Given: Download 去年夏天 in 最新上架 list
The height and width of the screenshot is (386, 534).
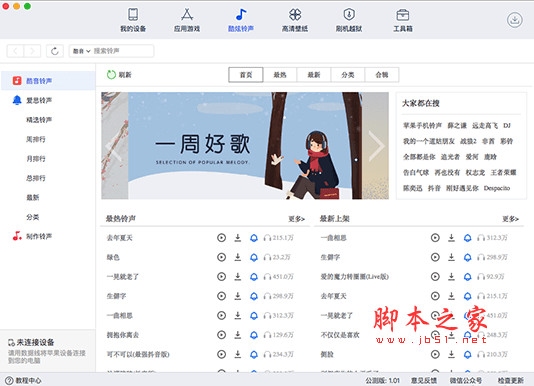Looking at the screenshot, I should pos(451,296).
